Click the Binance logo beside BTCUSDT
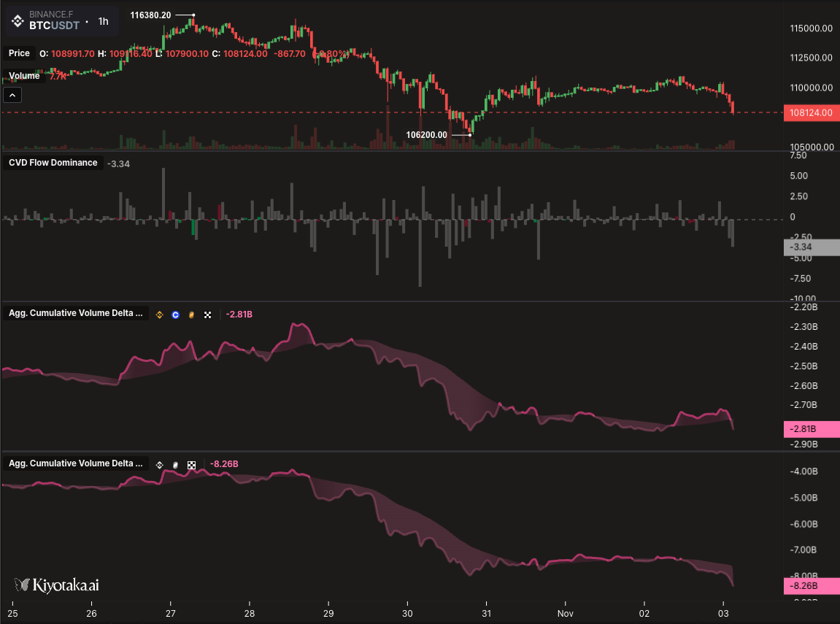 tap(16, 20)
